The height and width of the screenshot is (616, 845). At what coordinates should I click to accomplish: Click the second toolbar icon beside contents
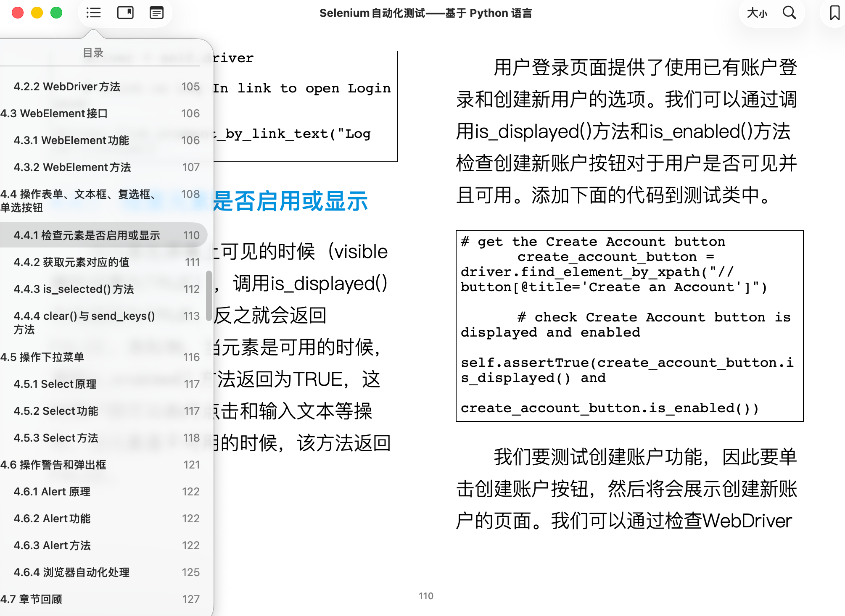125,13
